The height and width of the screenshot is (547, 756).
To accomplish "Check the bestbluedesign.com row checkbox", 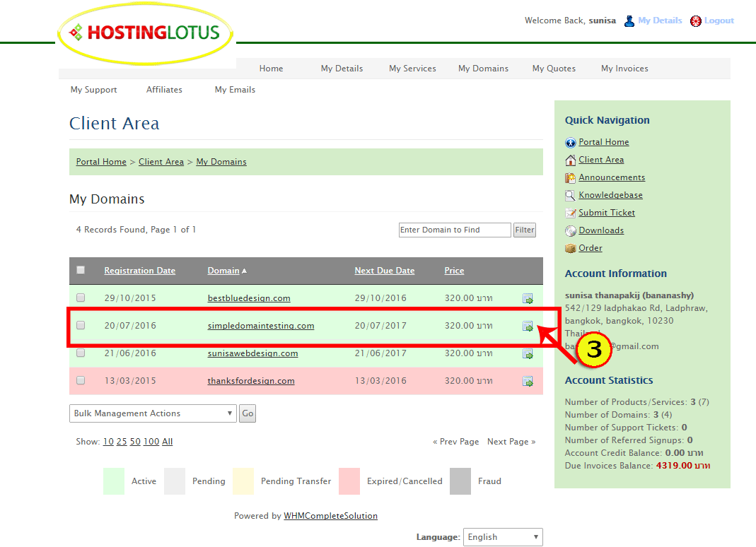I will click(x=81, y=298).
